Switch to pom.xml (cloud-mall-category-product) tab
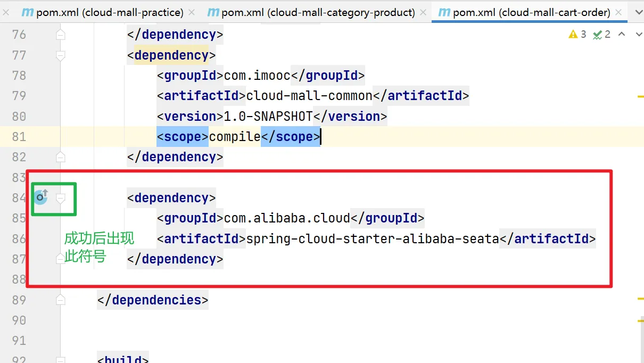Viewport: 644px width, 363px height. point(318,12)
